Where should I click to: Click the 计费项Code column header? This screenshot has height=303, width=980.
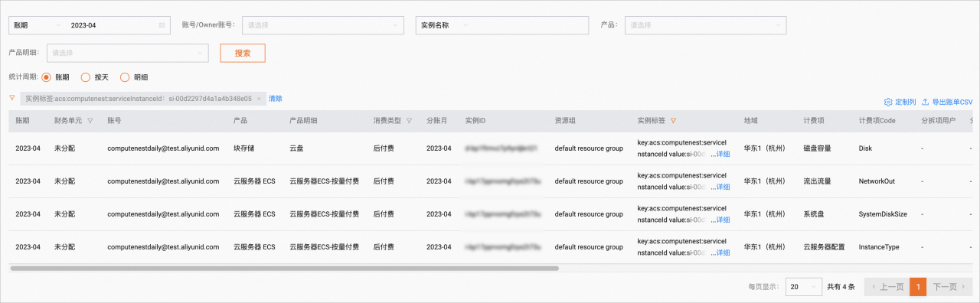[877, 121]
